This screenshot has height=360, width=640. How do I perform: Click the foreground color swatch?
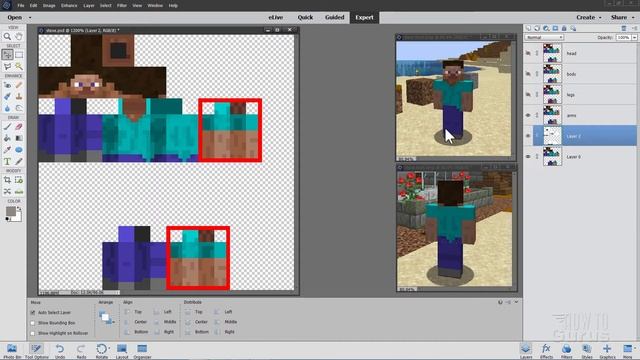[x=11, y=211]
